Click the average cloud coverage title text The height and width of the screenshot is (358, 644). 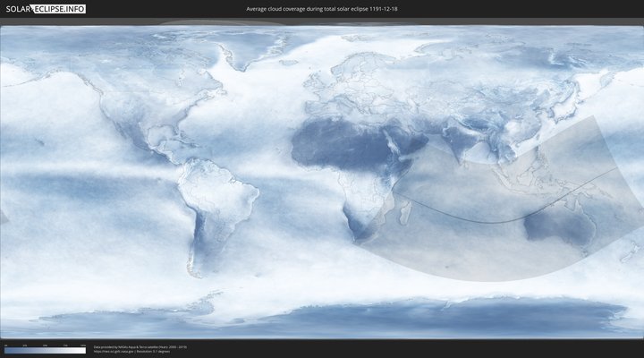point(322,9)
